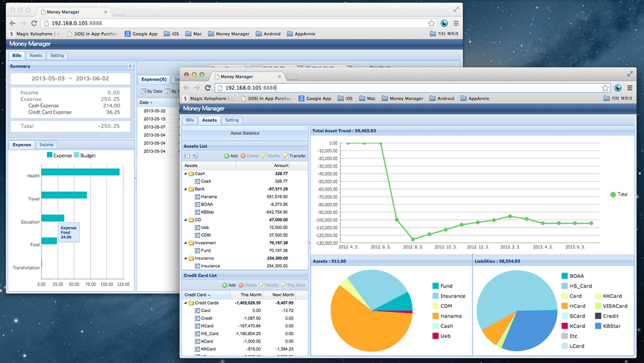Image resolution: width=644 pixels, height=363 pixels.
Task: Collapse the Summary panel with the arrow button
Action: (130, 66)
